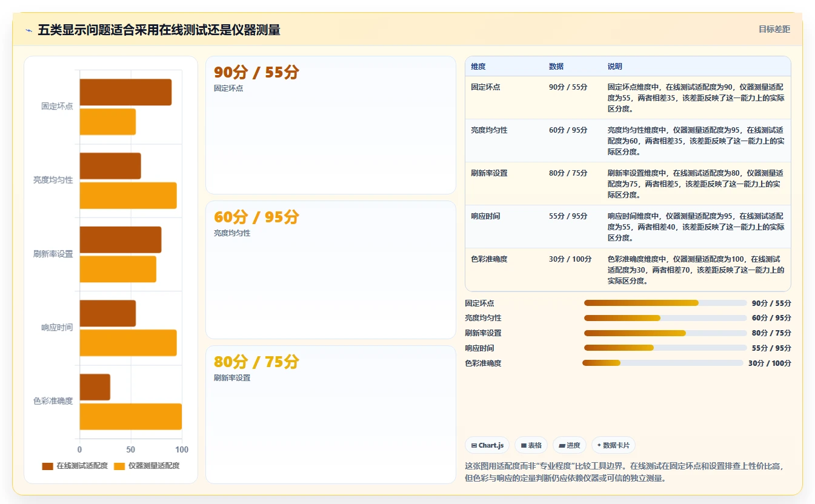Click the 响应时间 axis label in chart

[57, 328]
